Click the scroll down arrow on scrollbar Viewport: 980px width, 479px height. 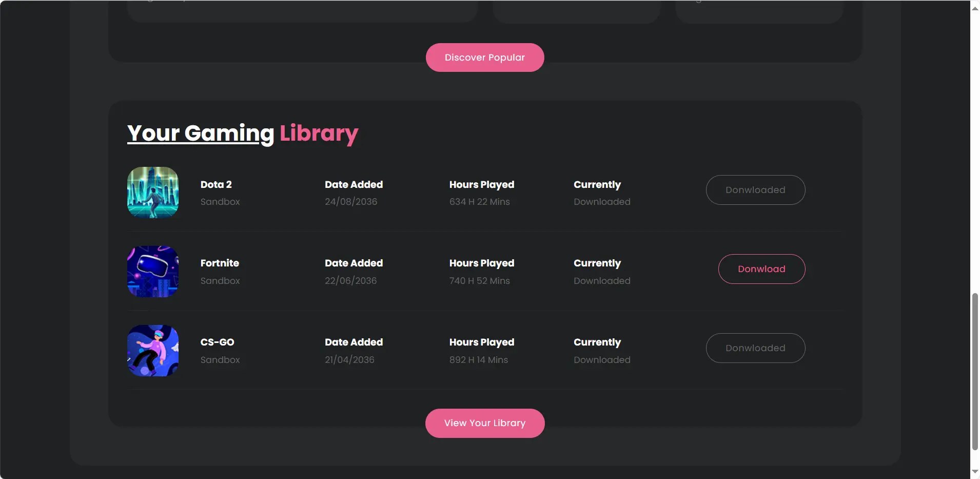tap(975, 471)
